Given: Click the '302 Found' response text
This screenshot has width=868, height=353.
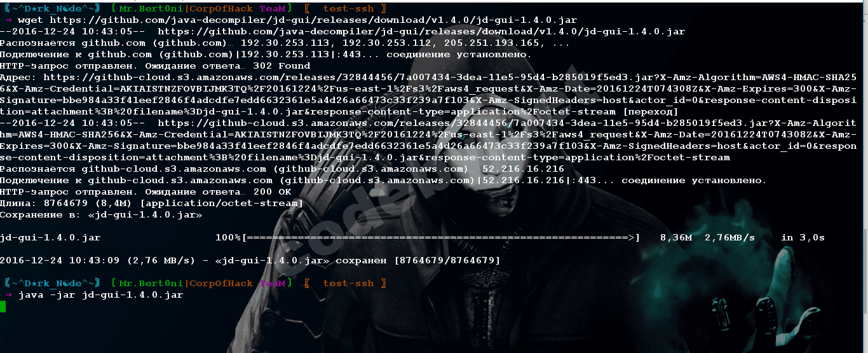Looking at the screenshot, I should point(281,66).
